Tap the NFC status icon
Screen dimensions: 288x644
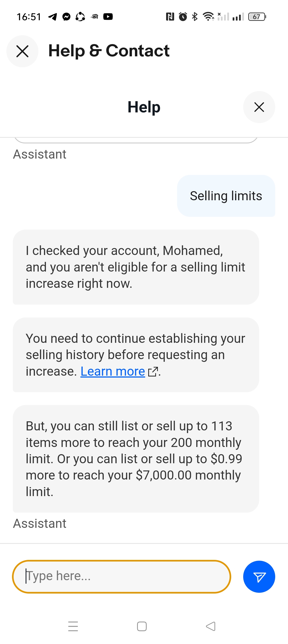coord(170,17)
